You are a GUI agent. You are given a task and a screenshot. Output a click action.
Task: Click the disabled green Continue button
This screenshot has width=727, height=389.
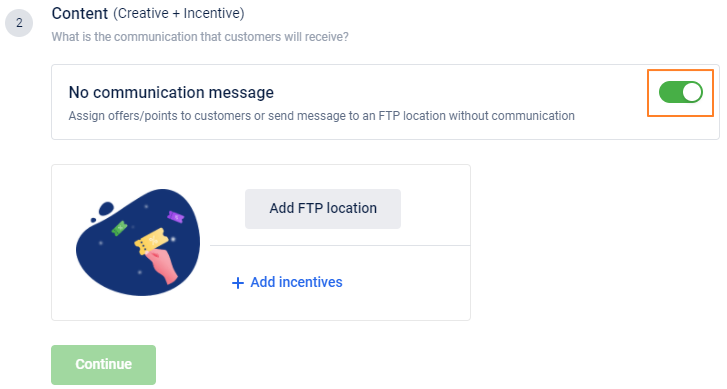click(103, 364)
